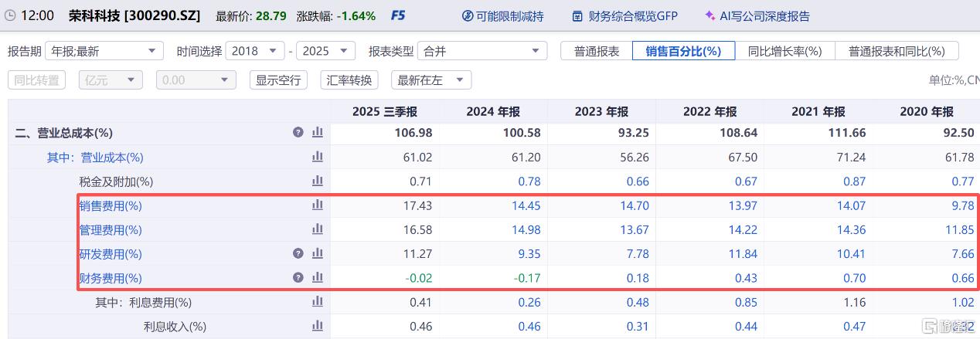Show help for 营业总成本 row
980x339 pixels.
(x=298, y=133)
